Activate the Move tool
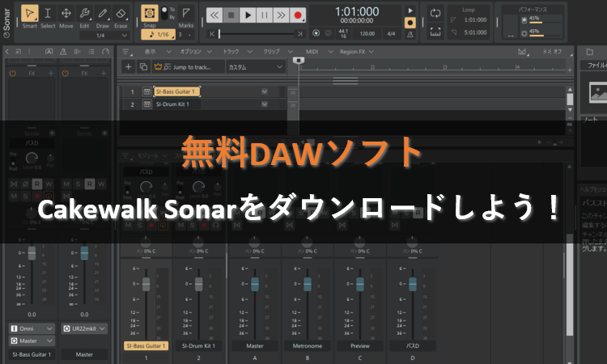Image resolution: width=607 pixels, height=364 pixels. [x=66, y=14]
